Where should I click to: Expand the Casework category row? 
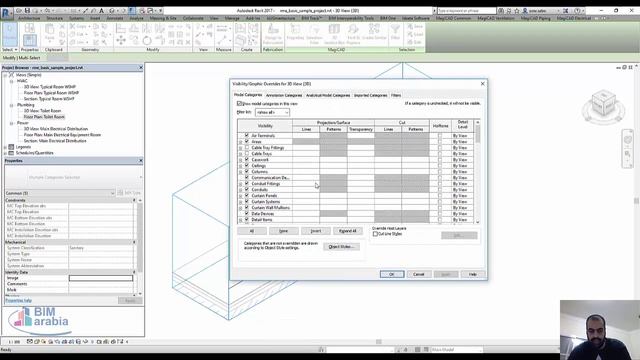(241, 160)
